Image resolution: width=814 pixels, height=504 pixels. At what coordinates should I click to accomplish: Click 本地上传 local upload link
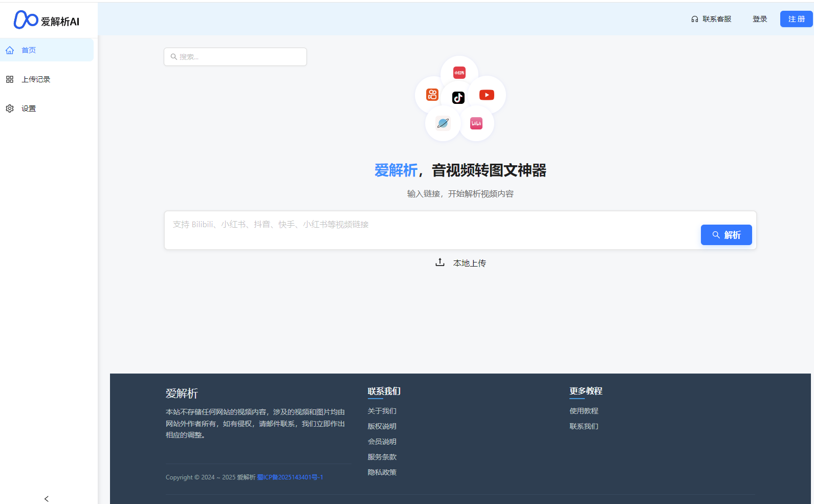click(x=470, y=263)
